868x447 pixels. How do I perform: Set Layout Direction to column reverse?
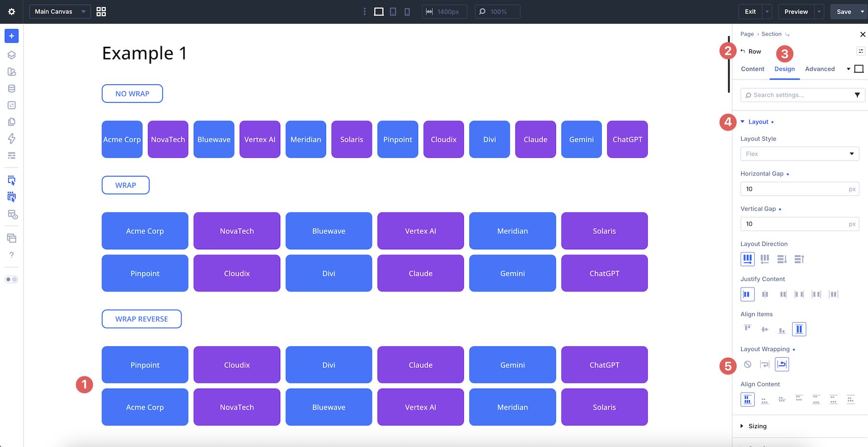[x=799, y=259]
